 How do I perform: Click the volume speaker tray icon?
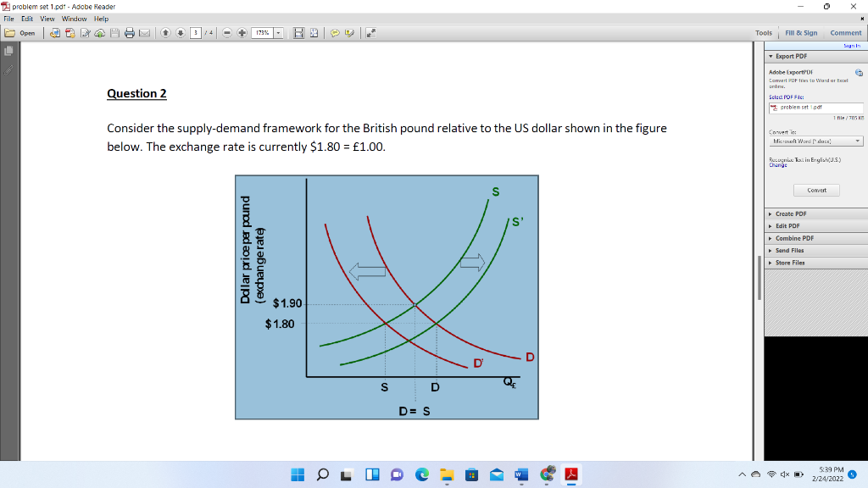784,474
